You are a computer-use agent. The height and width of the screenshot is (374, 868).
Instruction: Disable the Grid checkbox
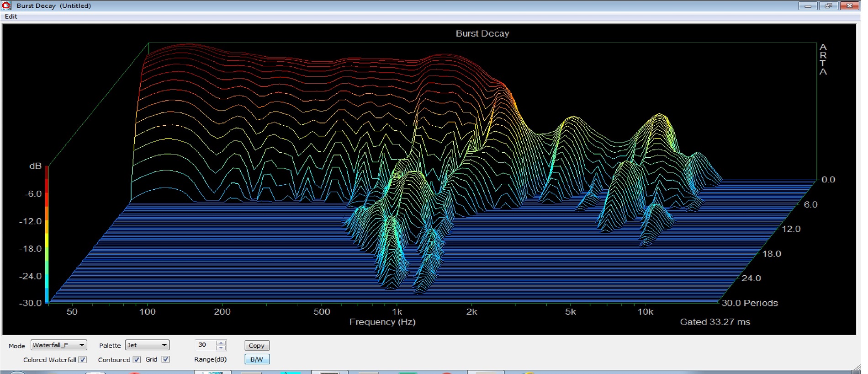pos(166,360)
